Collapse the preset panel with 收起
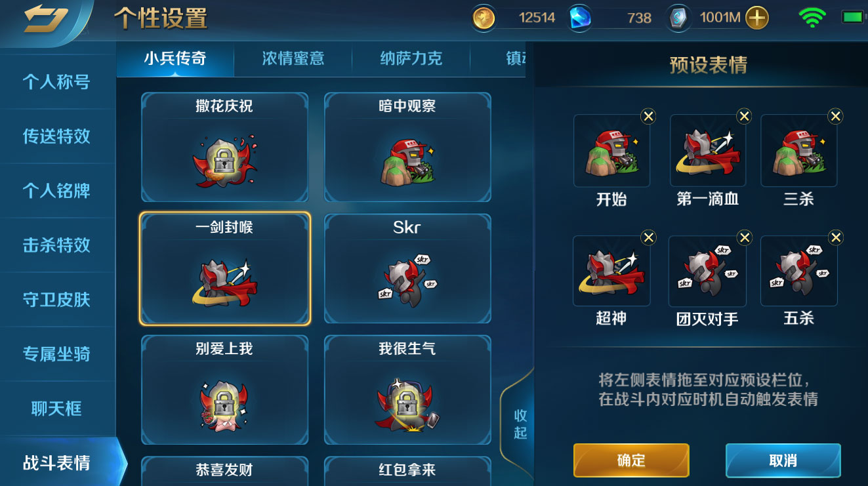868x486 pixels. pos(520,424)
